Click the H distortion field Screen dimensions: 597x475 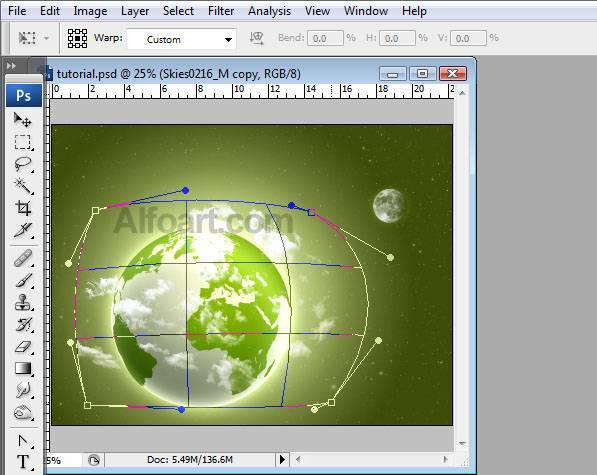tap(397, 38)
